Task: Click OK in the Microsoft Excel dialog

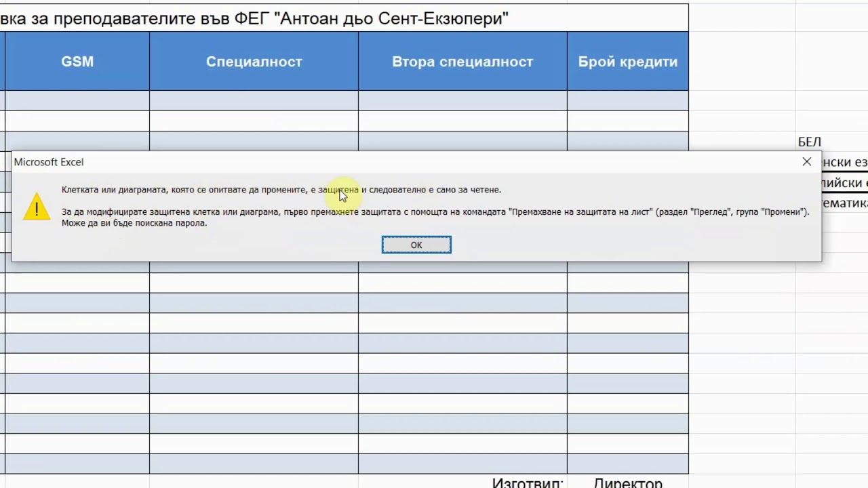Action: click(x=416, y=245)
